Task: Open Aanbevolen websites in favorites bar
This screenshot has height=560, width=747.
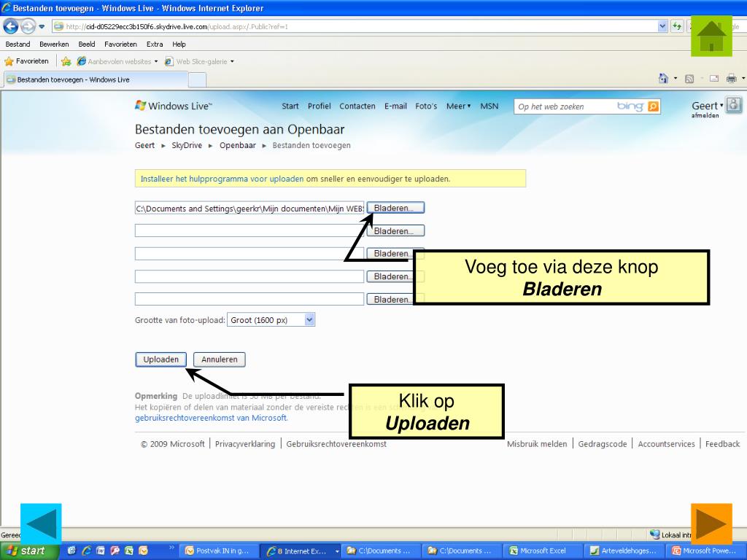Action: click(117, 61)
